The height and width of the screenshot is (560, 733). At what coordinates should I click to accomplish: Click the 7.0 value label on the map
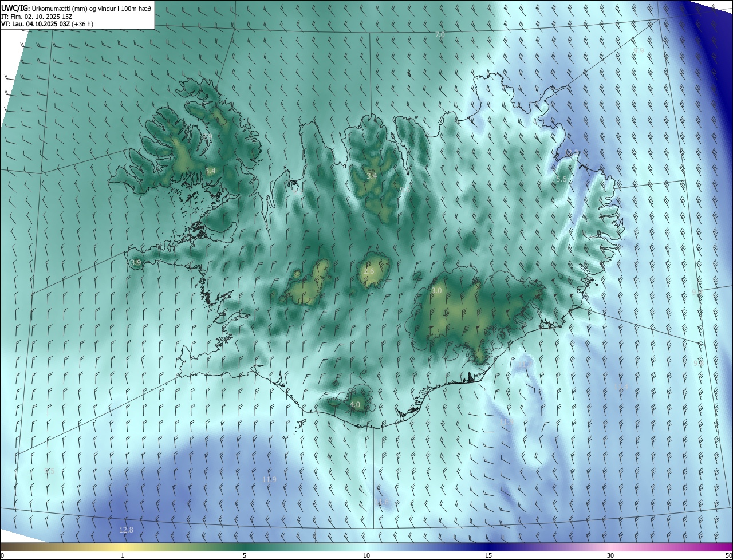point(440,35)
